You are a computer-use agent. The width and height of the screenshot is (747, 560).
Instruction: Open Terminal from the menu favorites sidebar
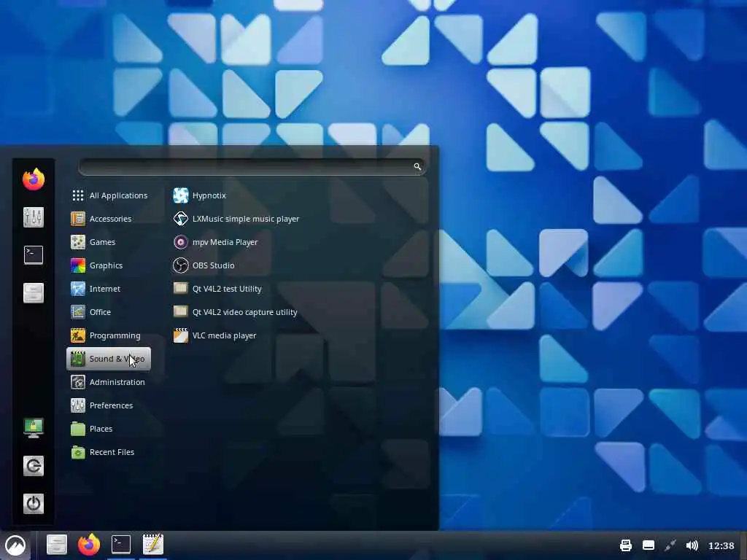(34, 254)
